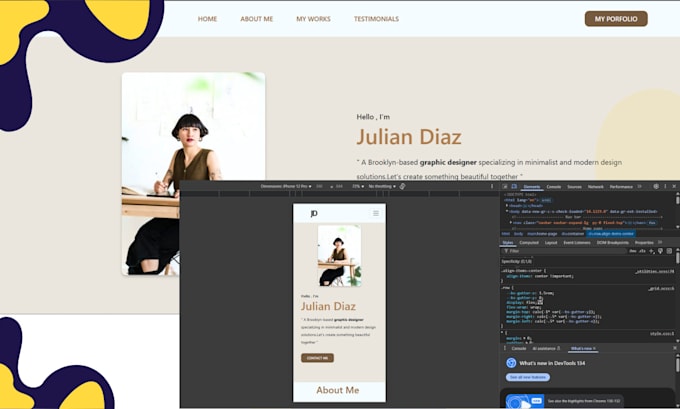This screenshot has width=680, height=409.
Task: Click the new style rule plus icon
Action: click(x=652, y=251)
